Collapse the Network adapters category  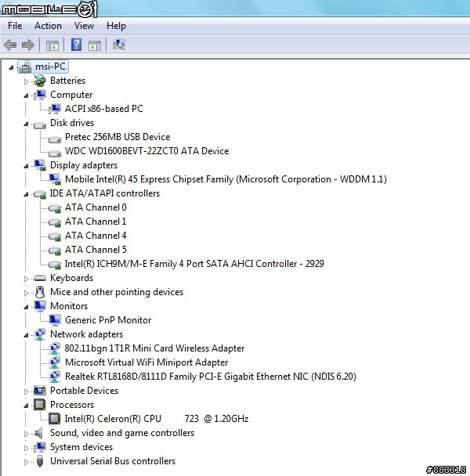click(x=26, y=335)
